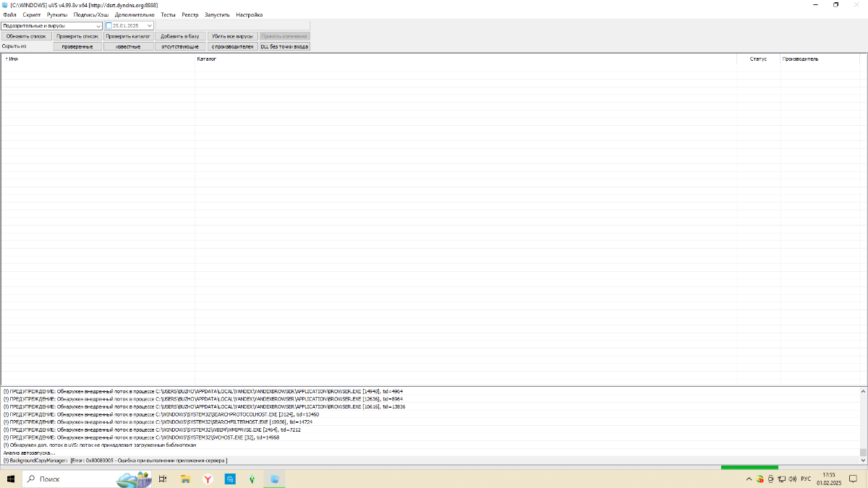This screenshot has height=488, width=868.
Task: Sort list by the Статус column header
Action: (x=758, y=59)
